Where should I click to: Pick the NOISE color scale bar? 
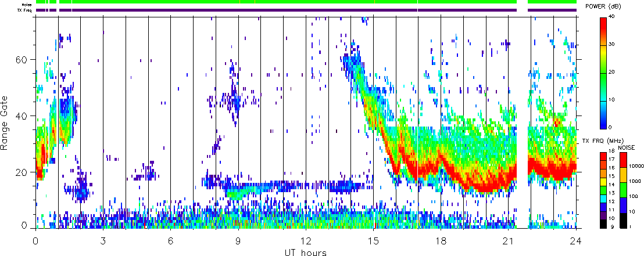point(624,190)
